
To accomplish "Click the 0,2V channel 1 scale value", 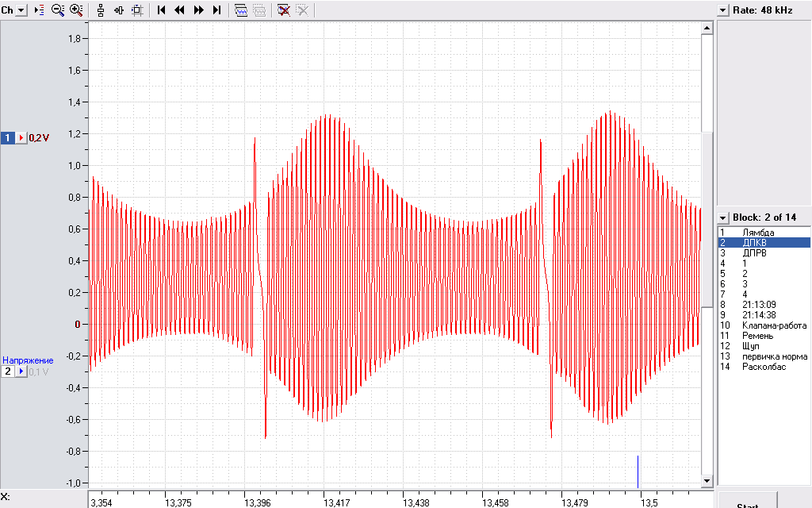I will coord(39,138).
